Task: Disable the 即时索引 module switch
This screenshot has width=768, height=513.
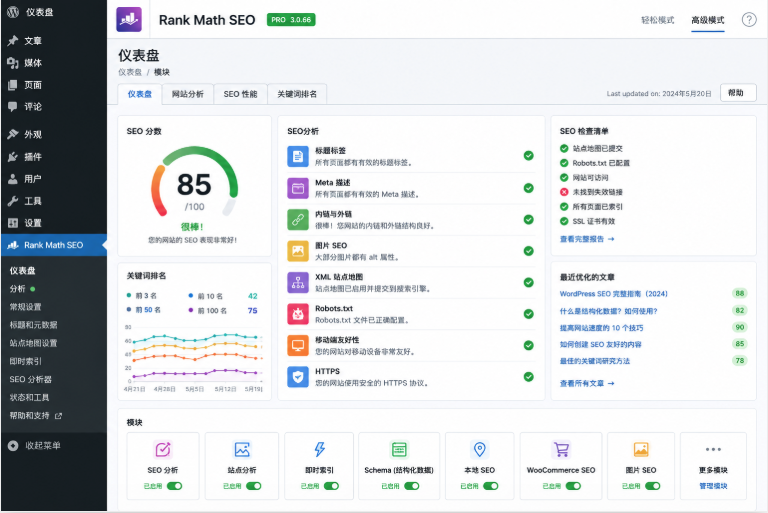Action: (331, 486)
